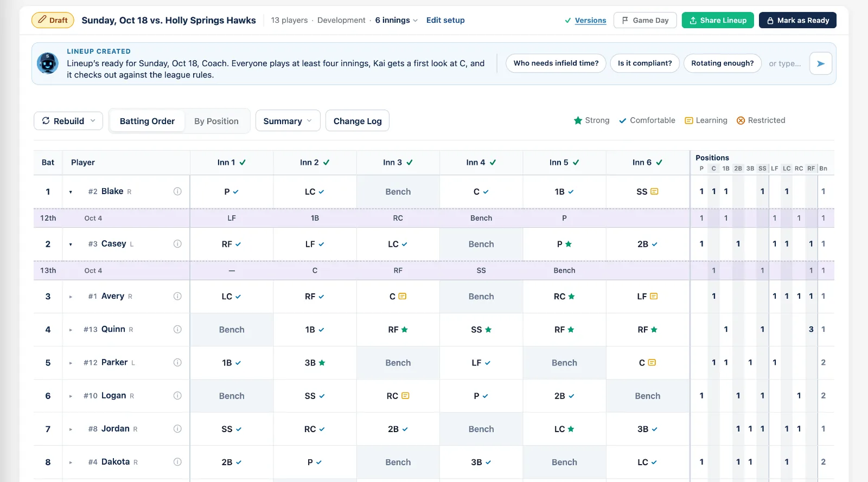View info icon on Logan's row
The height and width of the screenshot is (482, 868).
click(x=177, y=396)
